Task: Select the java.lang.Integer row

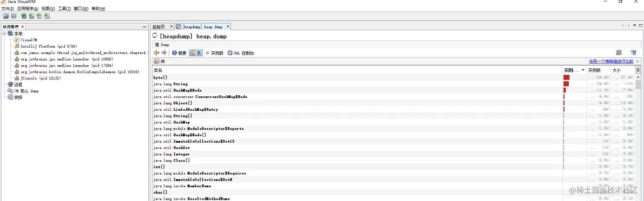Action: 394,154
